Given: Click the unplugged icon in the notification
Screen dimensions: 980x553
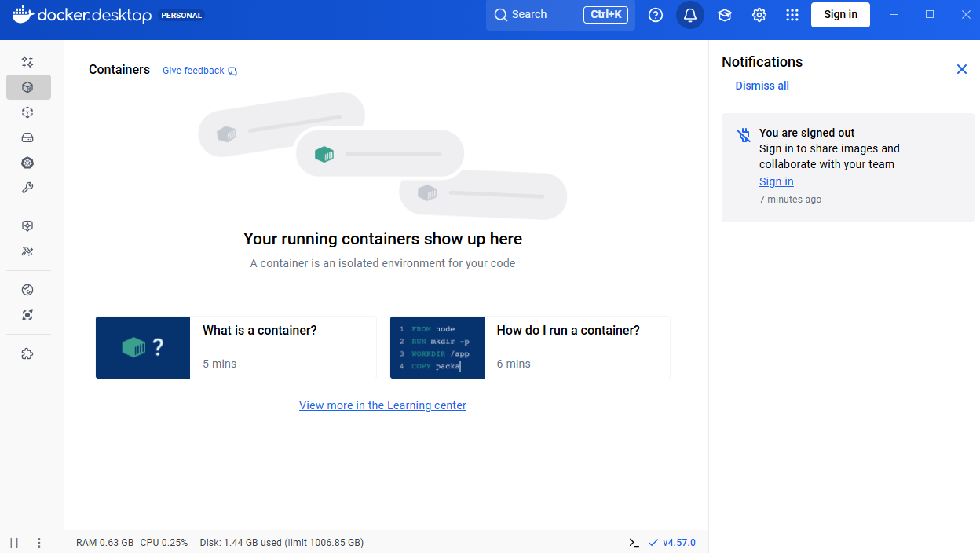Looking at the screenshot, I should (x=744, y=135).
